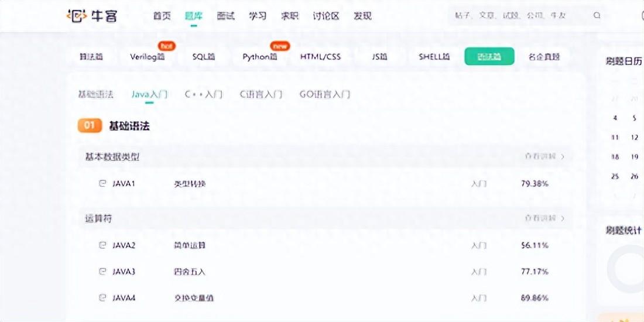Click the 77.17% pass rate
This screenshot has width=644, height=322.
pos(535,272)
